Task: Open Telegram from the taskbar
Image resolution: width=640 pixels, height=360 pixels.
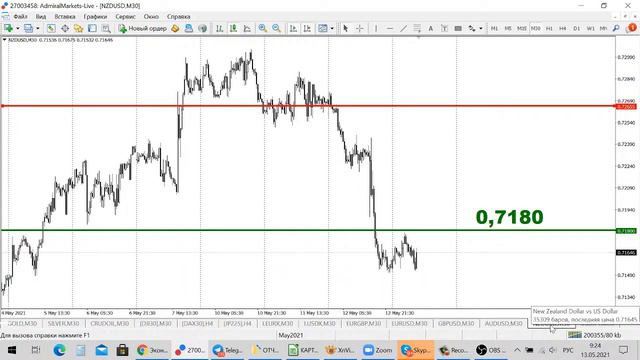Action: point(228,350)
